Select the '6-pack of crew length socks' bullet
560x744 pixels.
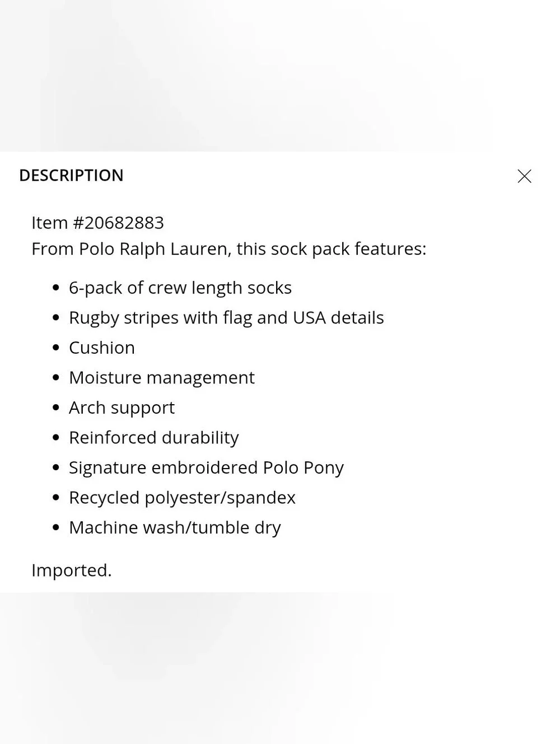[180, 288]
